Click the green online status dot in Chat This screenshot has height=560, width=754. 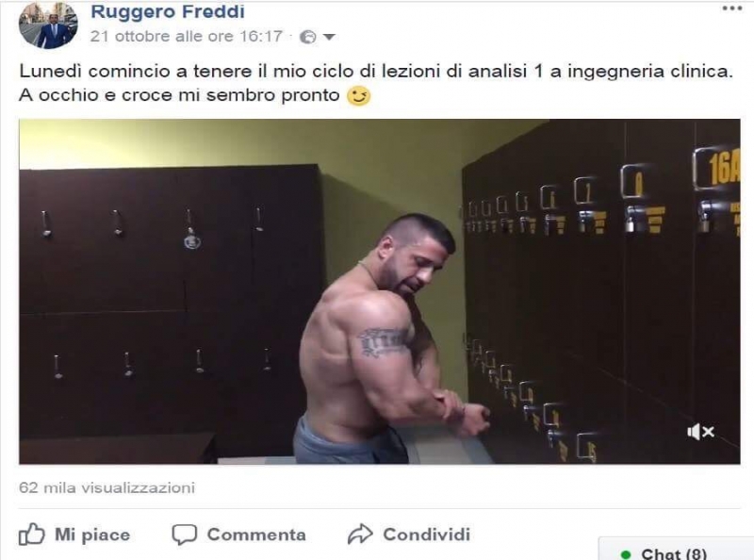[x=626, y=554]
